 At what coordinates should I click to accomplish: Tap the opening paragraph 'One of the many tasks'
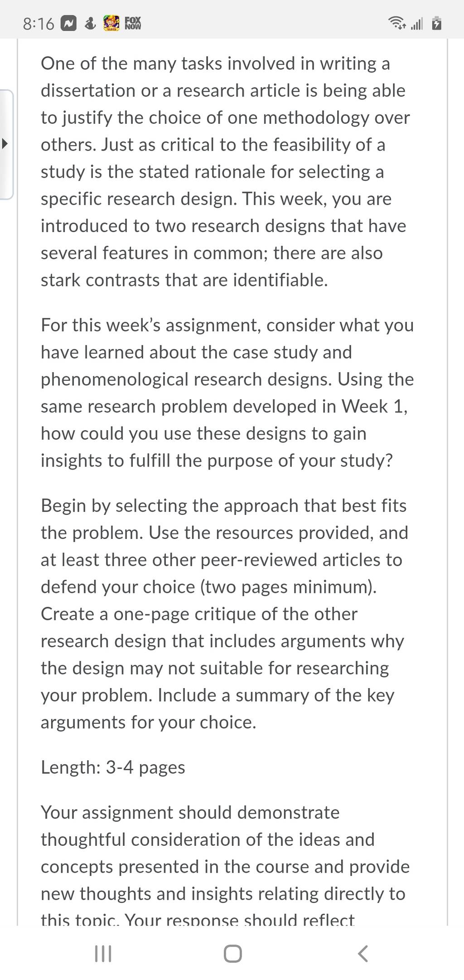click(x=225, y=171)
